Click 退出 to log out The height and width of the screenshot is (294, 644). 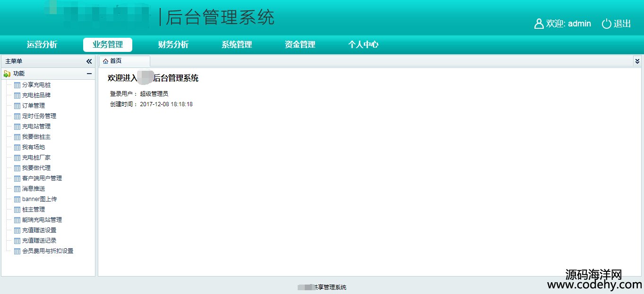[x=622, y=24]
